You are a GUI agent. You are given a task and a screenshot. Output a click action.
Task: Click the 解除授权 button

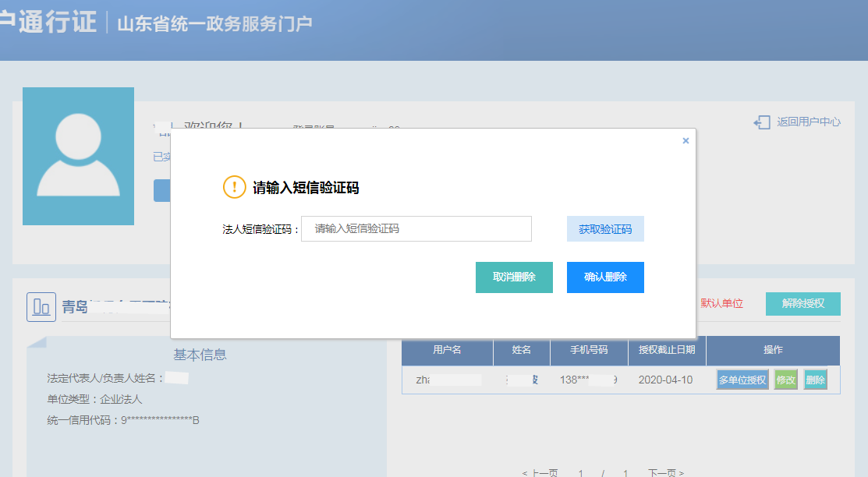pos(802,304)
